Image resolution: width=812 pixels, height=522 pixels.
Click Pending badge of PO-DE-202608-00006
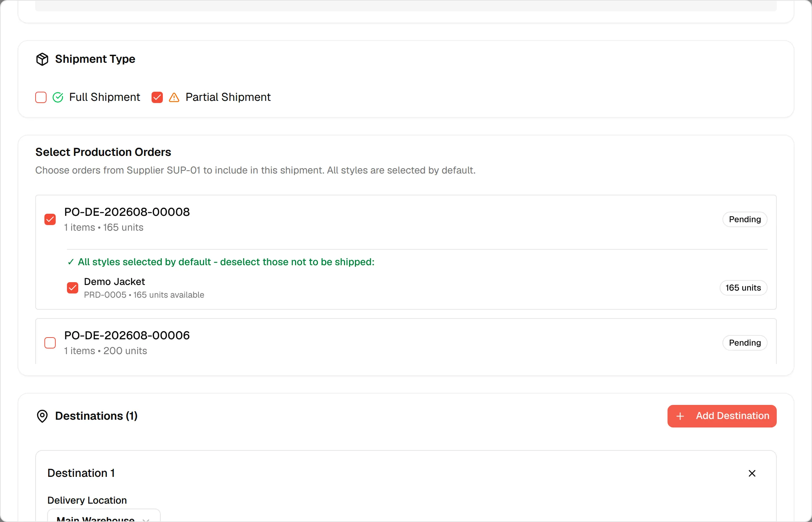tap(745, 343)
